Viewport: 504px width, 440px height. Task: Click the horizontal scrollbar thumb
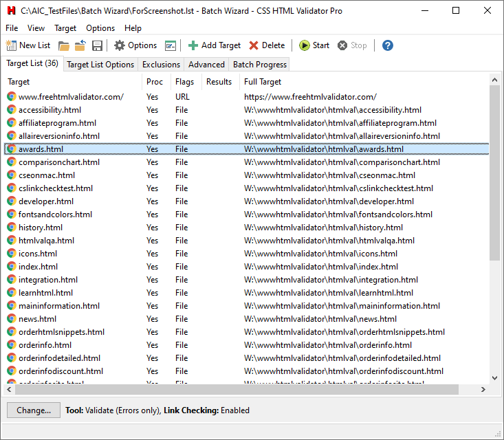[x=237, y=389]
